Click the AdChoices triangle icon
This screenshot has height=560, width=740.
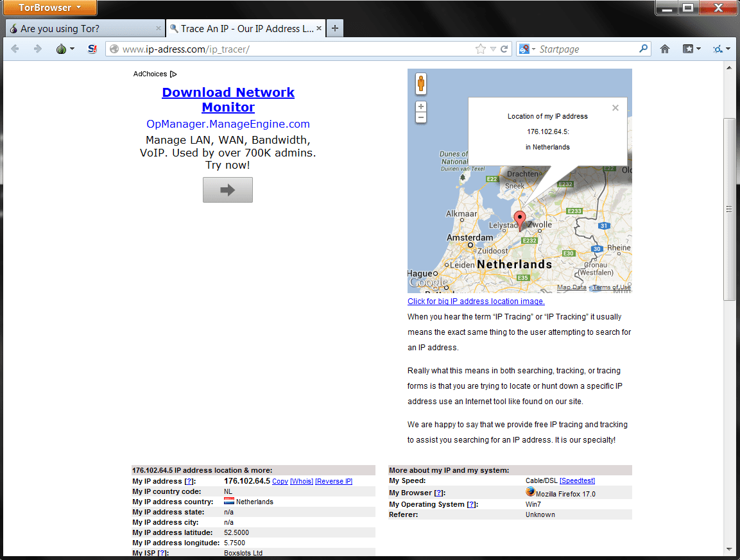(x=173, y=74)
